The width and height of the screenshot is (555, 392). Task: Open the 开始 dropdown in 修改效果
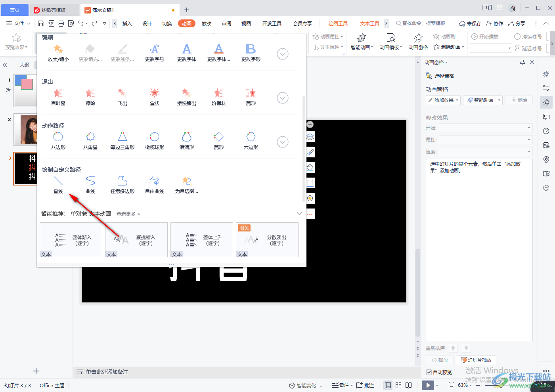(x=486, y=128)
